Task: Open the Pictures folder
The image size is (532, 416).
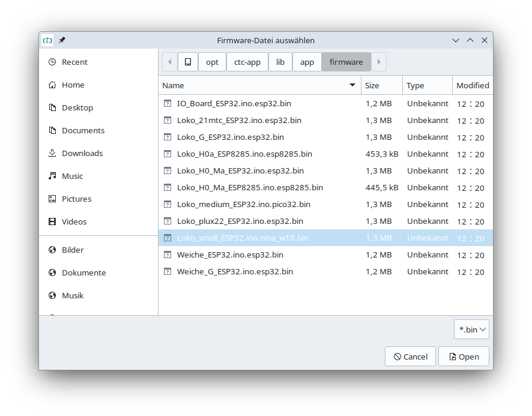Action: click(77, 199)
